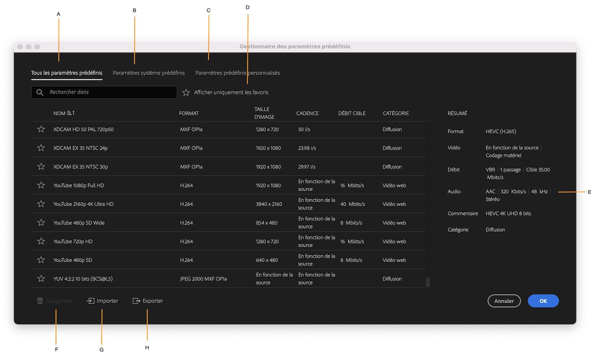Favorite the XDCAM HD 50 PAL 720p50 preset

(x=41, y=129)
